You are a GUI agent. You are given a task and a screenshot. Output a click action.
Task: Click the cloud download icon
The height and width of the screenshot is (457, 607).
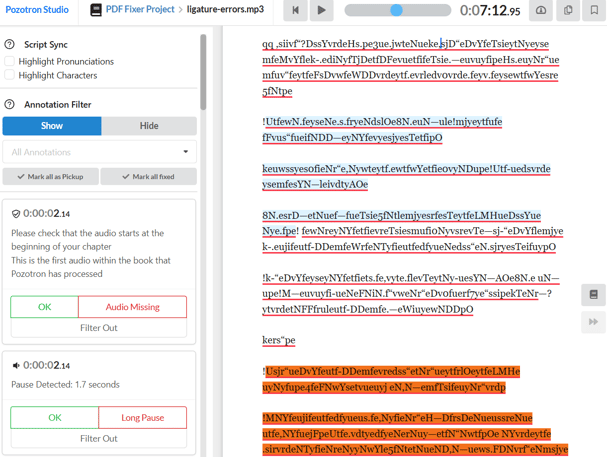click(x=541, y=11)
